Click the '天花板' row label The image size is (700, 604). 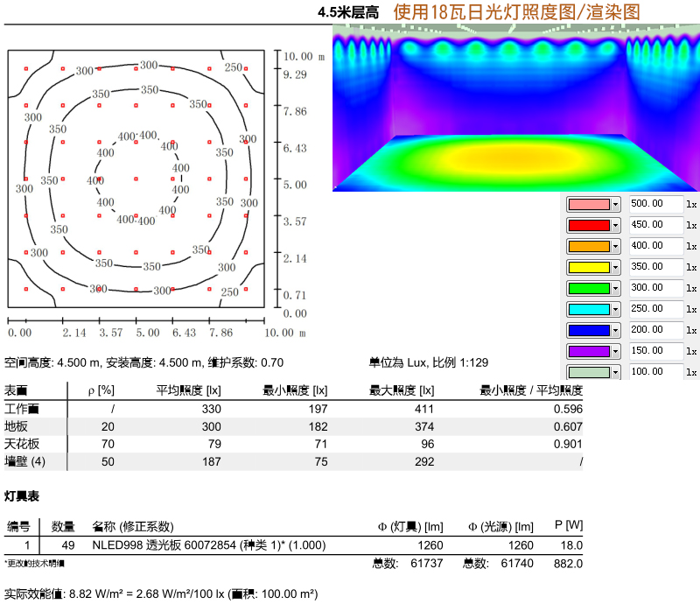[x=22, y=444]
